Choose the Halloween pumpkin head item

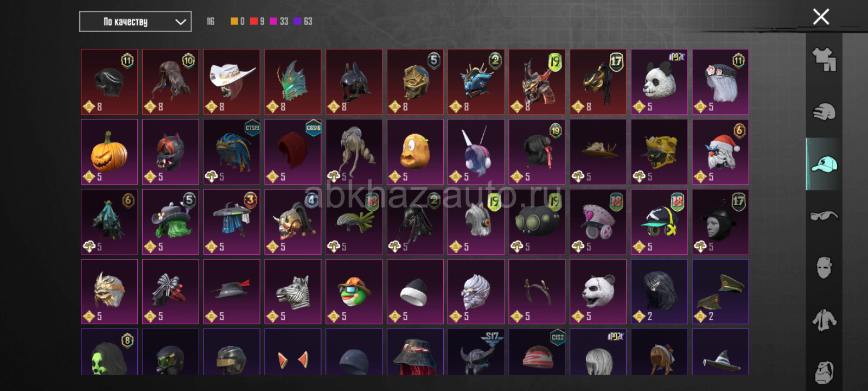click(x=109, y=152)
